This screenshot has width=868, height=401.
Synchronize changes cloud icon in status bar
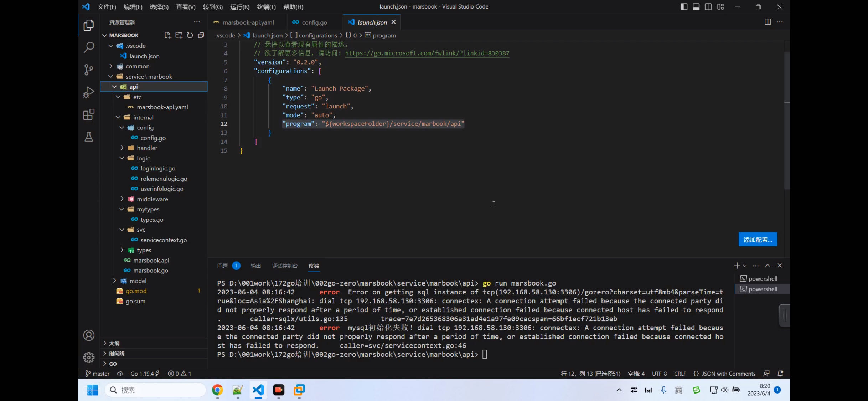click(x=120, y=374)
